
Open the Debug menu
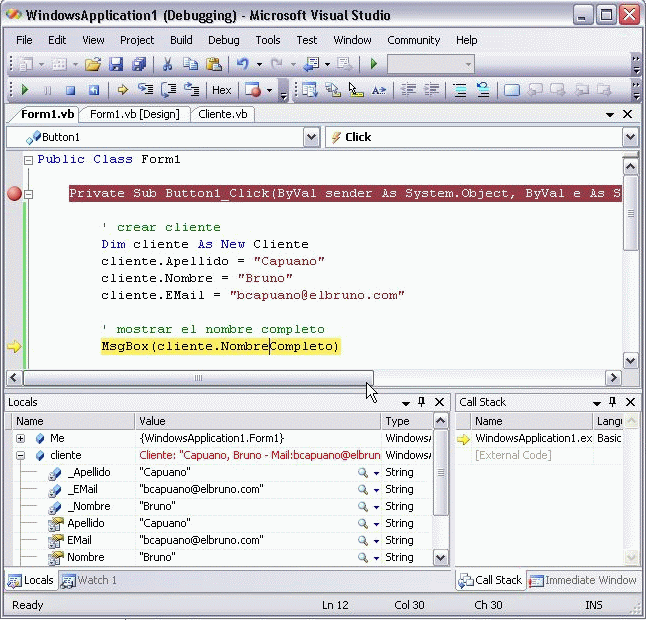[x=224, y=40]
